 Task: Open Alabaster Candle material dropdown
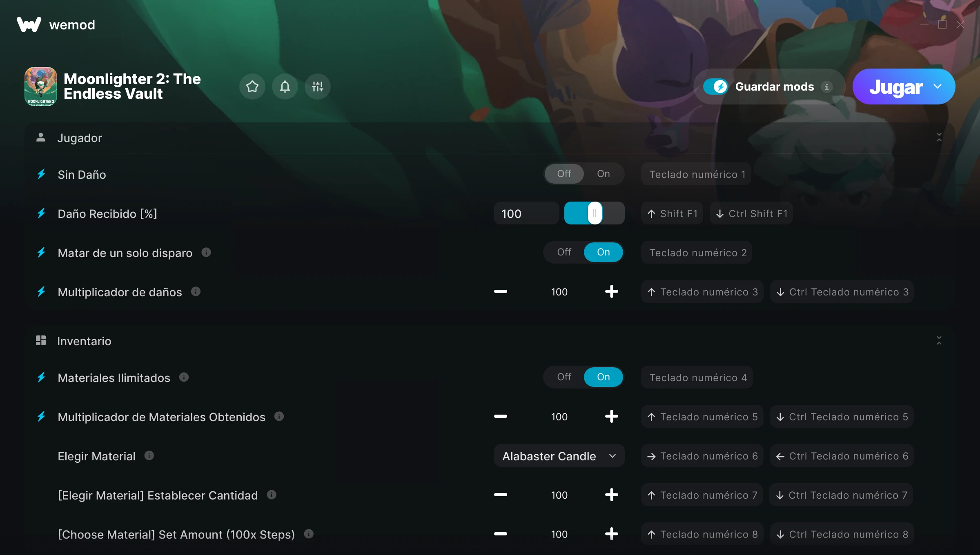(x=559, y=456)
